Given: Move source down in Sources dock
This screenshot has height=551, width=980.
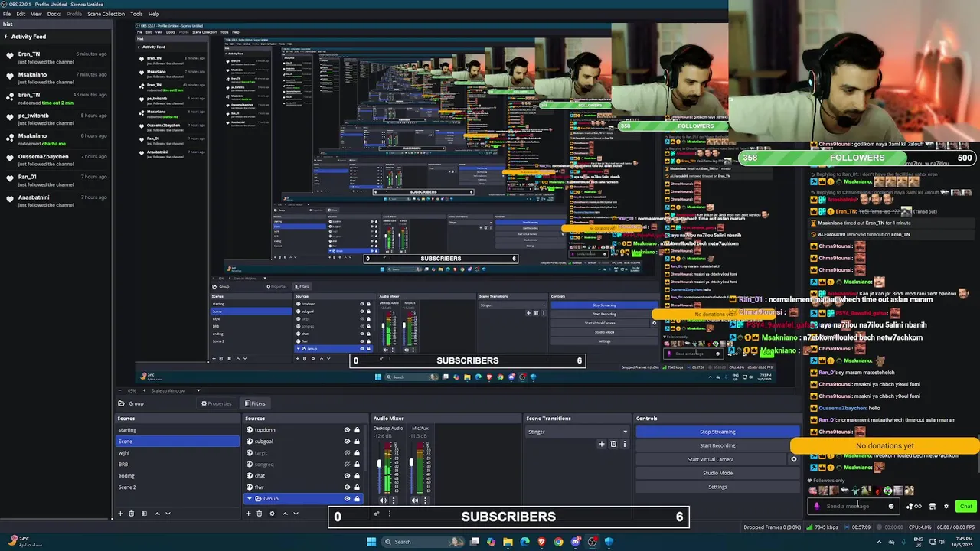Looking at the screenshot, I should point(296,514).
